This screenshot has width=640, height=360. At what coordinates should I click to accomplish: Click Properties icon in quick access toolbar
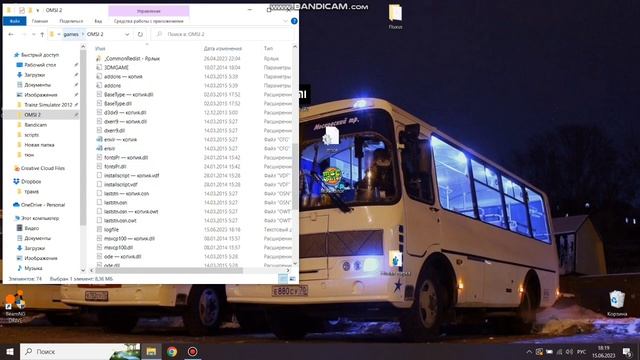(22, 10)
